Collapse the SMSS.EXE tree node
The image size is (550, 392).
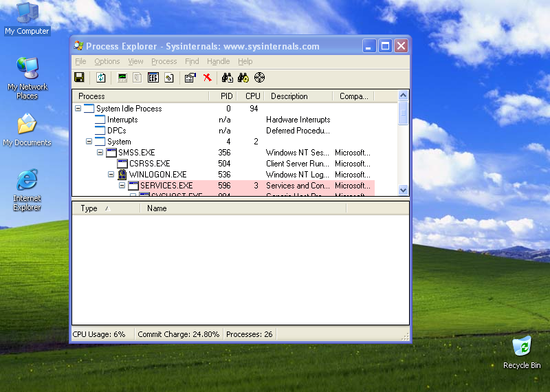[x=100, y=153]
